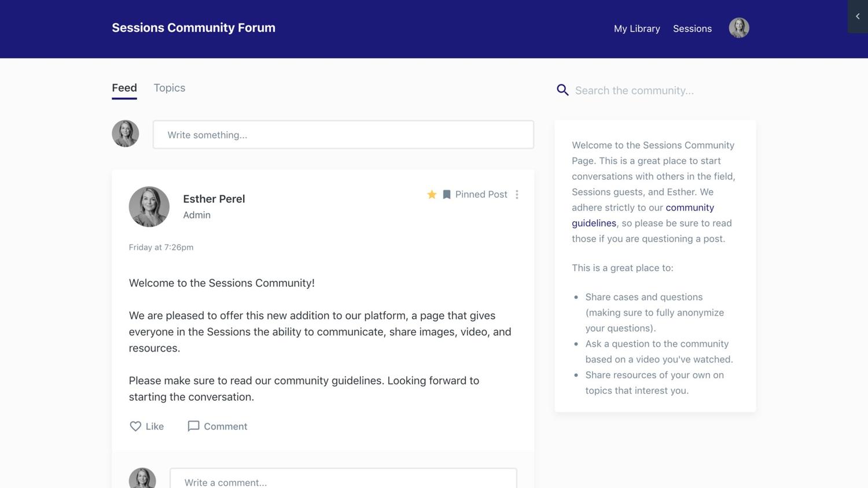The height and width of the screenshot is (488, 868).
Task: Focus the Write a comment field
Action: (x=343, y=481)
